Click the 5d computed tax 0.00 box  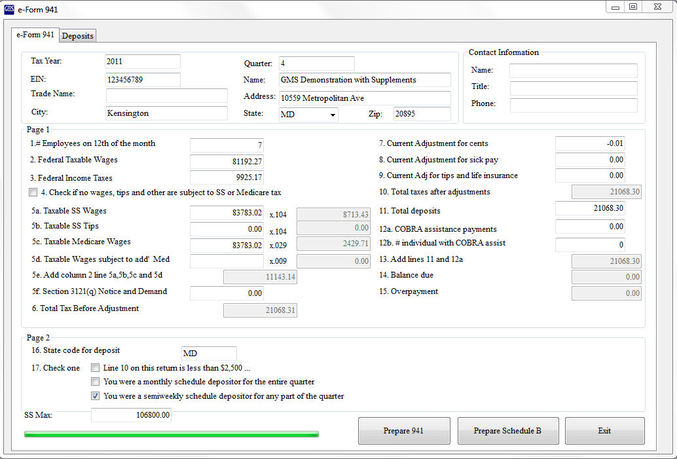[334, 261]
